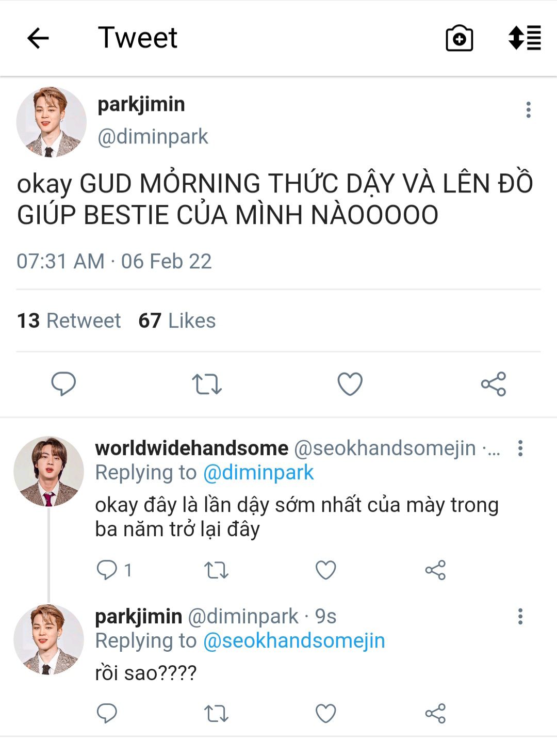This screenshot has width=557, height=756.
Task: Like the "rồi sao????" reply
Action: 326,714
